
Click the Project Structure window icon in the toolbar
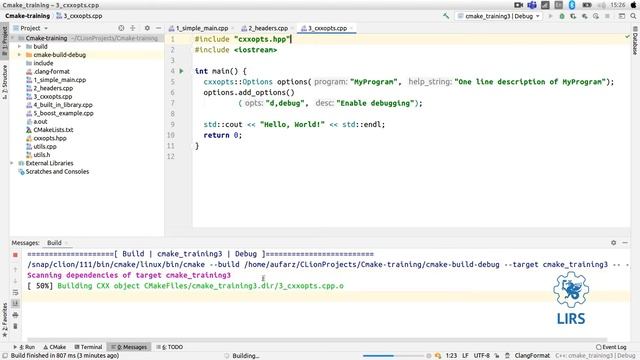pyautogui.click(x=622, y=16)
